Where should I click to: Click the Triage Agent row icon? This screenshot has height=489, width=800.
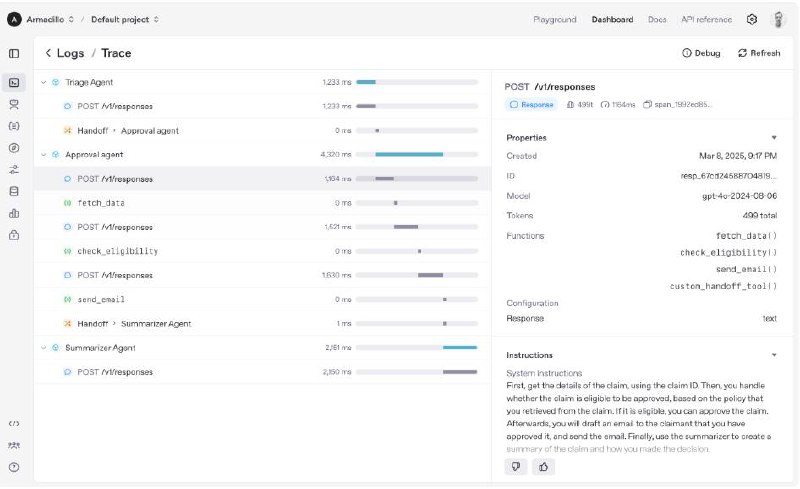(56, 82)
